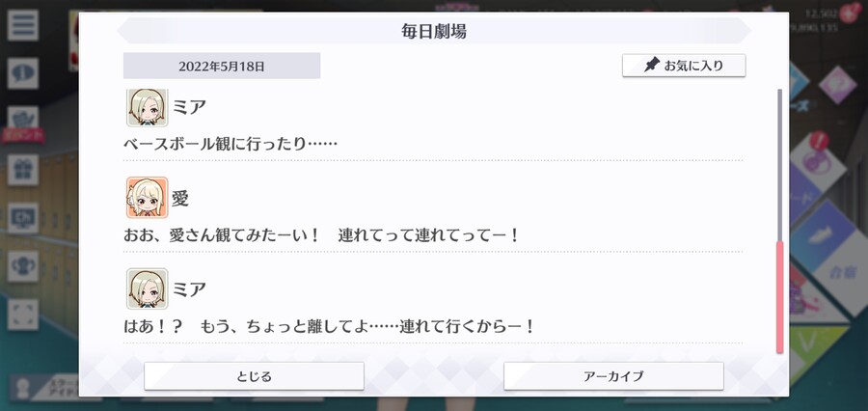
Task: Select the last ミア avatar thumbnail
Action: [x=147, y=288]
